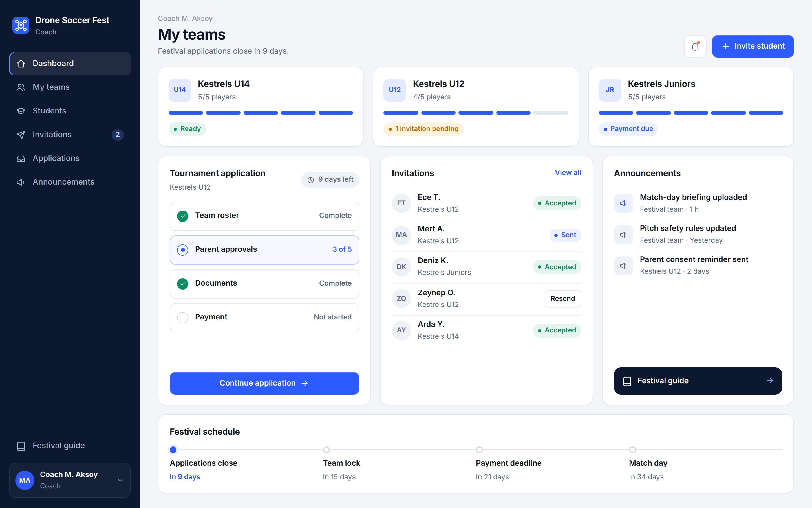Click the U14 team badge

pos(180,90)
